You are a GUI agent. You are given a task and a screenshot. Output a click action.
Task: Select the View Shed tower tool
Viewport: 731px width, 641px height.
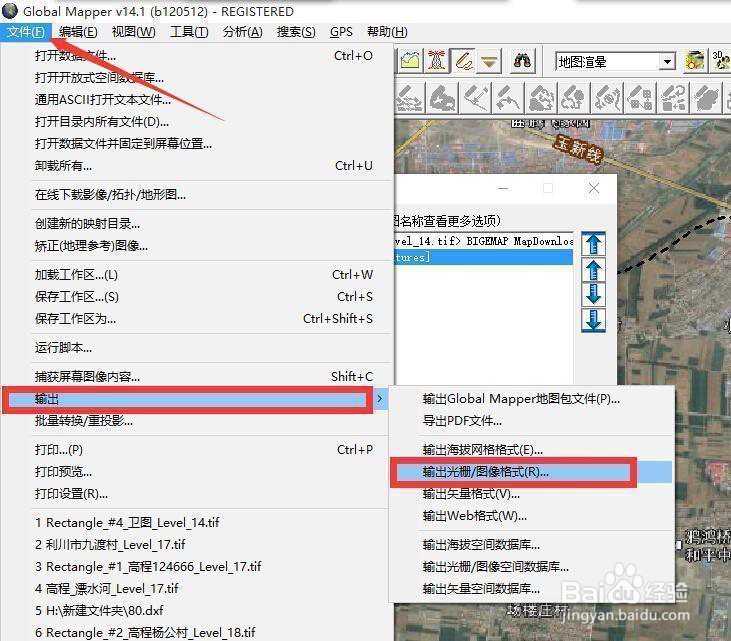point(436,61)
